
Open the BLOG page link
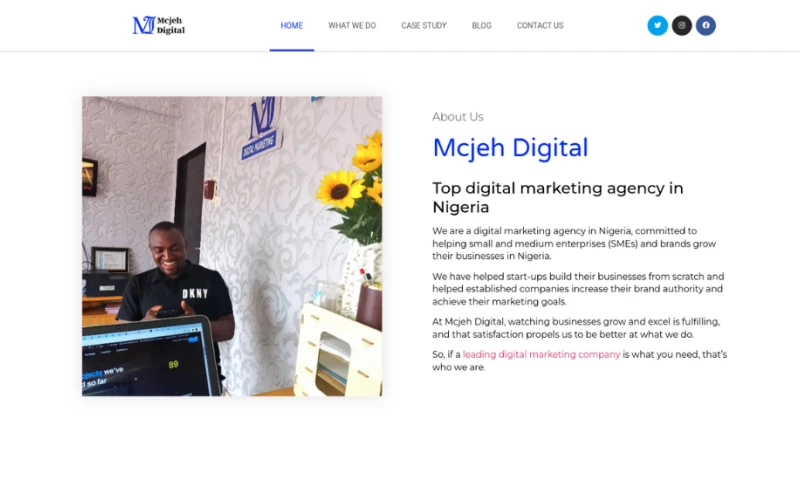482,26
